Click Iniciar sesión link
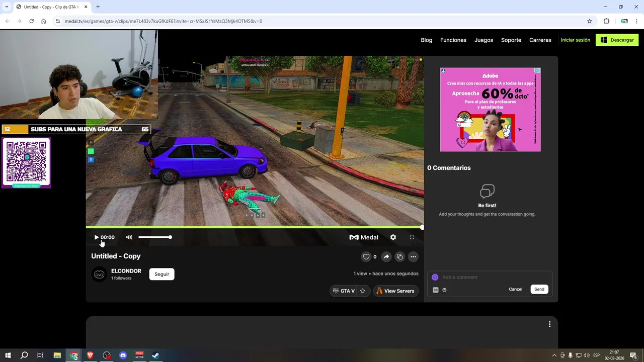The image size is (644, 362). 575,40
